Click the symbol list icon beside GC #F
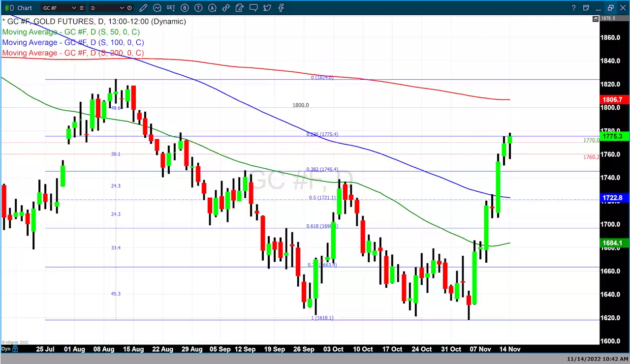The height and width of the screenshot is (364, 630). point(81,8)
